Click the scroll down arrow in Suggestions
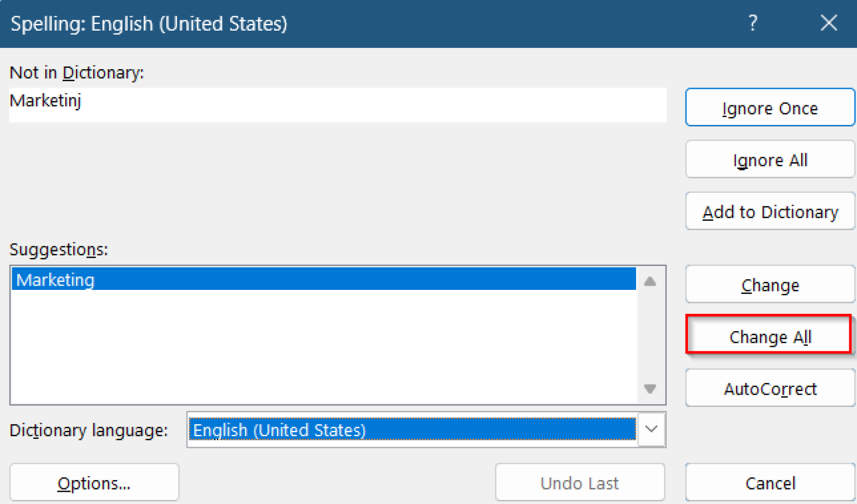 pos(649,389)
